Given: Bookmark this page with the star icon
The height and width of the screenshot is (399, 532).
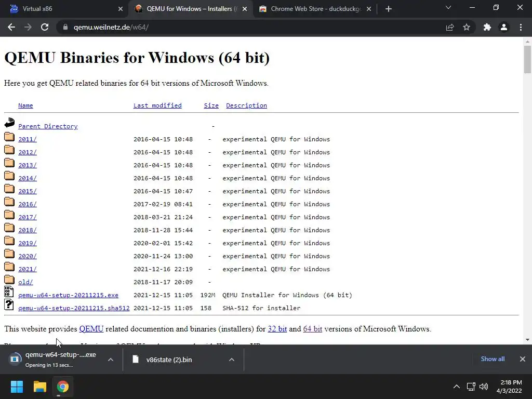Looking at the screenshot, I should 467,27.
